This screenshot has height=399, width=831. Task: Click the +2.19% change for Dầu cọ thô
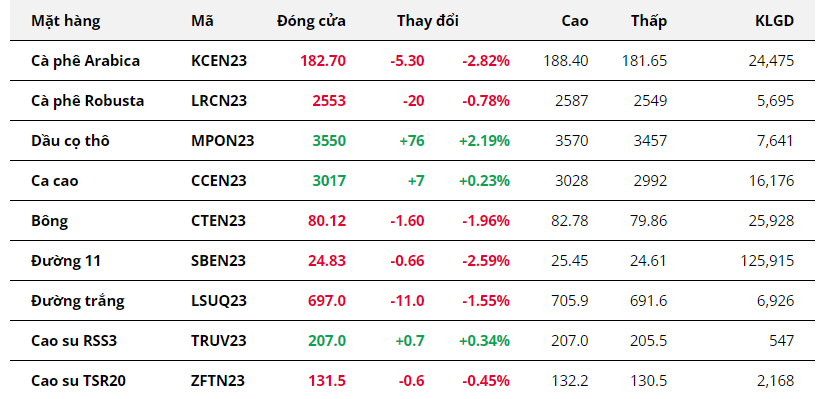484,141
